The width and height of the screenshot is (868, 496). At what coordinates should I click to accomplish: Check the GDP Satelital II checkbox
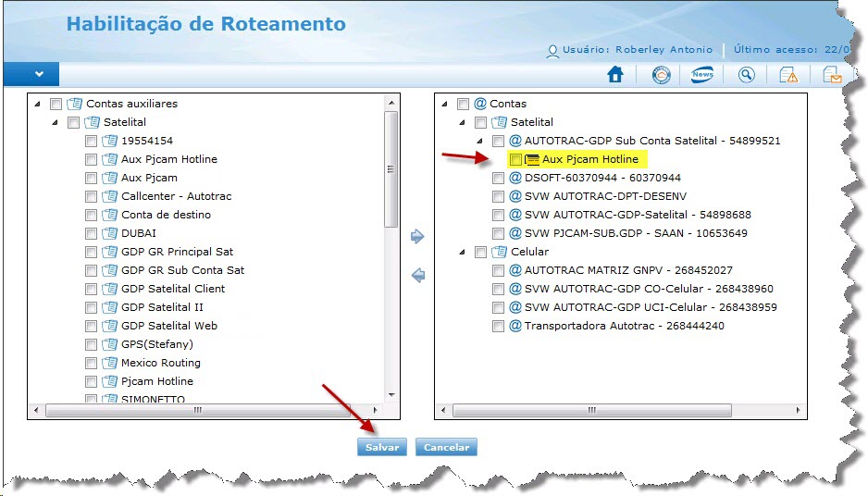[92, 307]
